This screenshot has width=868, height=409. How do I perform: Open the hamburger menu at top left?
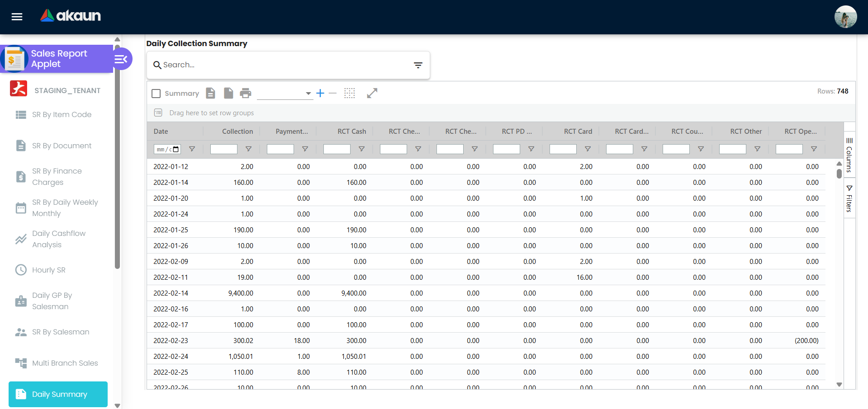tap(17, 17)
